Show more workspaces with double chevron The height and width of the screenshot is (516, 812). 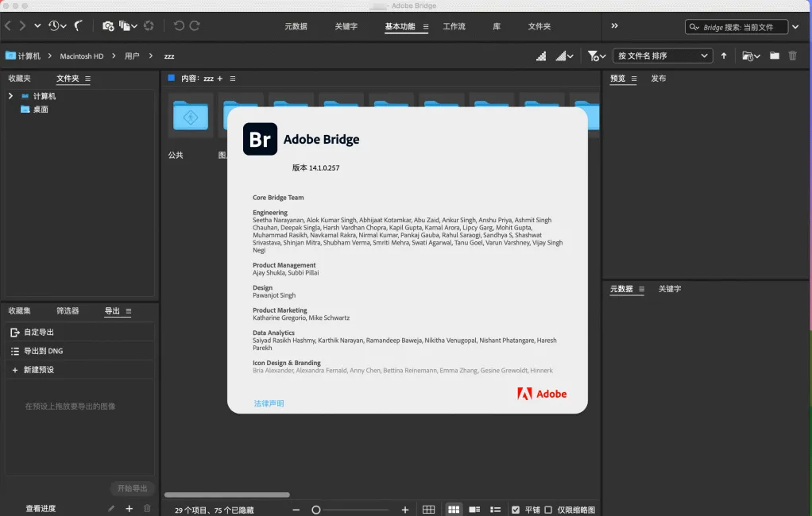pos(614,25)
